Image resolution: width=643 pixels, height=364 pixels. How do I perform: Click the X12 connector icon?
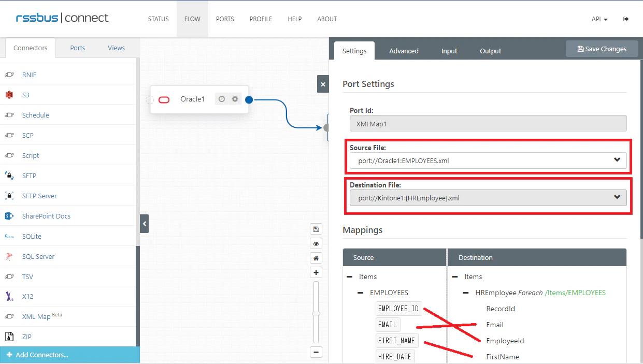[x=9, y=297]
